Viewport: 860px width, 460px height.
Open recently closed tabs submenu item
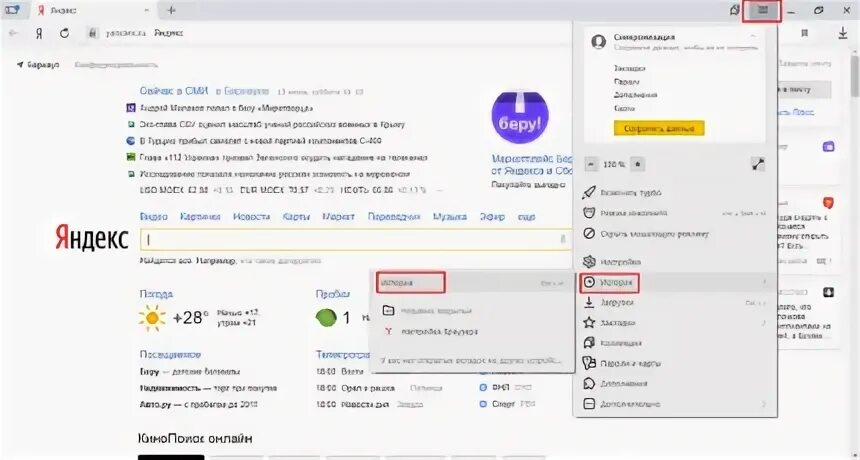pyautogui.click(x=472, y=310)
